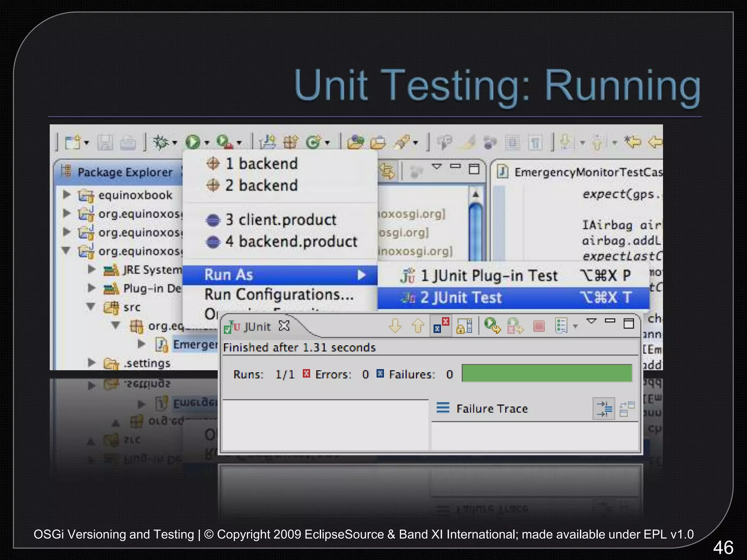
Task: Select '2 backend' launch entry
Action: [x=280, y=186]
